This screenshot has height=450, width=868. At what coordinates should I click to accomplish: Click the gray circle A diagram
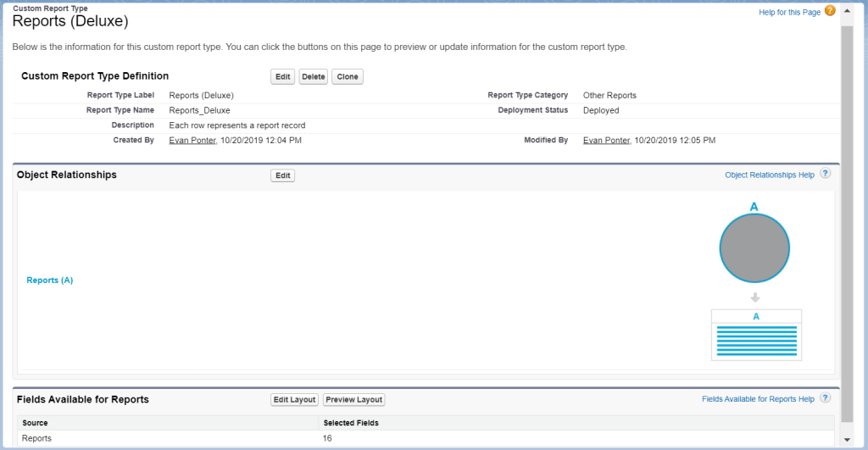(x=754, y=249)
